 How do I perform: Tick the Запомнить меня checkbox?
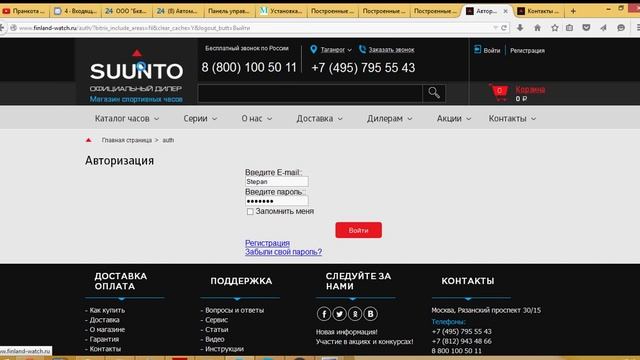(250, 211)
